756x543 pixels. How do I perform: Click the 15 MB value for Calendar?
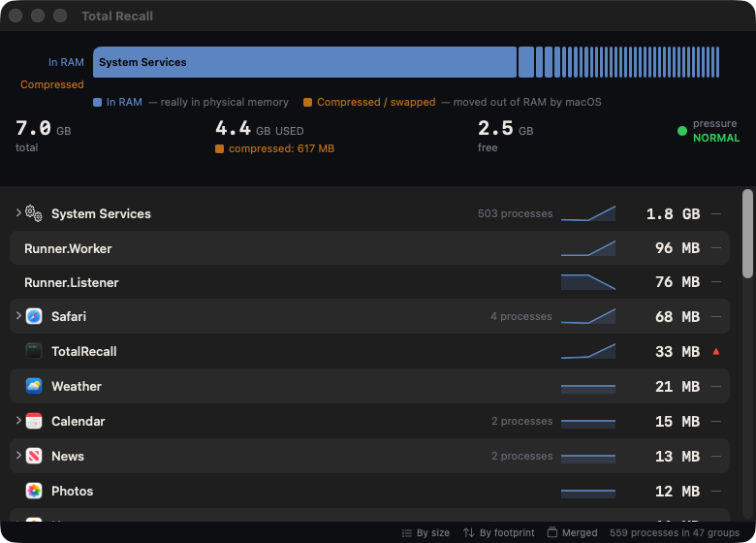coord(677,422)
